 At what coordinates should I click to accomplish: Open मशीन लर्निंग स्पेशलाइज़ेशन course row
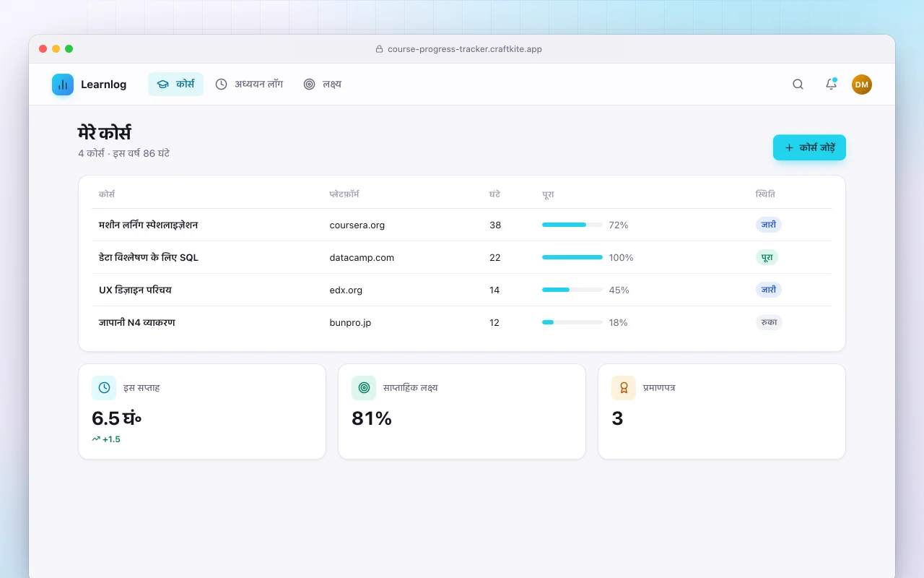click(462, 225)
